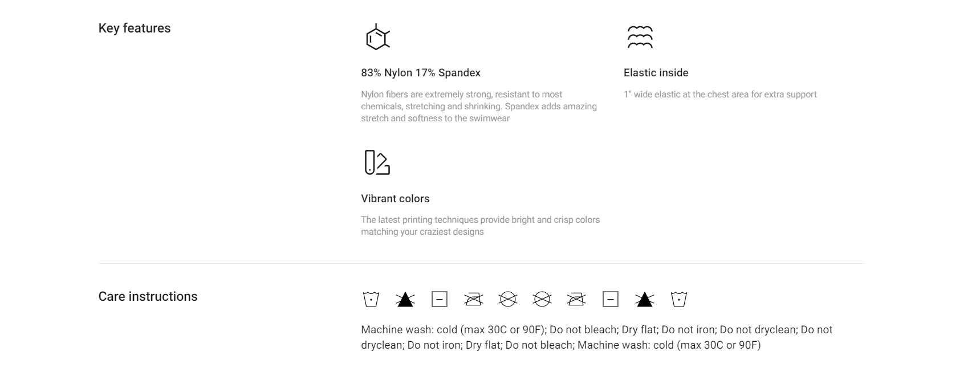Click the second do not dryclean circle icon
Image resolution: width=980 pixels, height=372 pixels.
(x=542, y=299)
